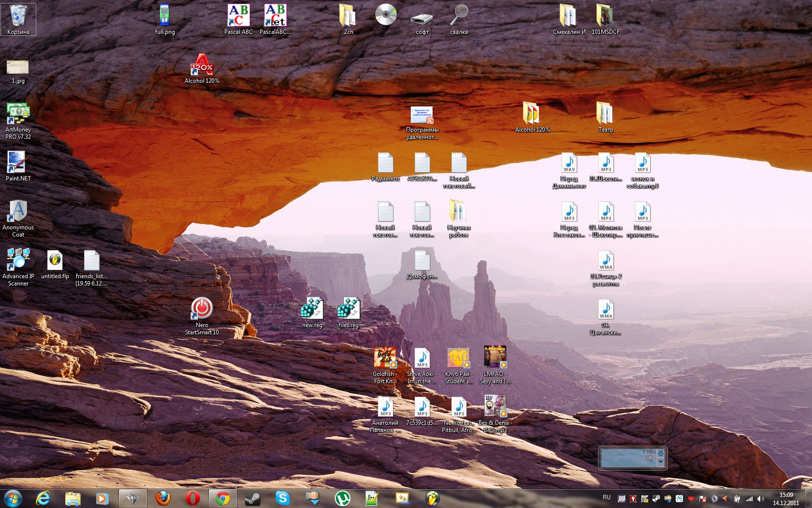Open Steam from the taskbar

[253, 498]
